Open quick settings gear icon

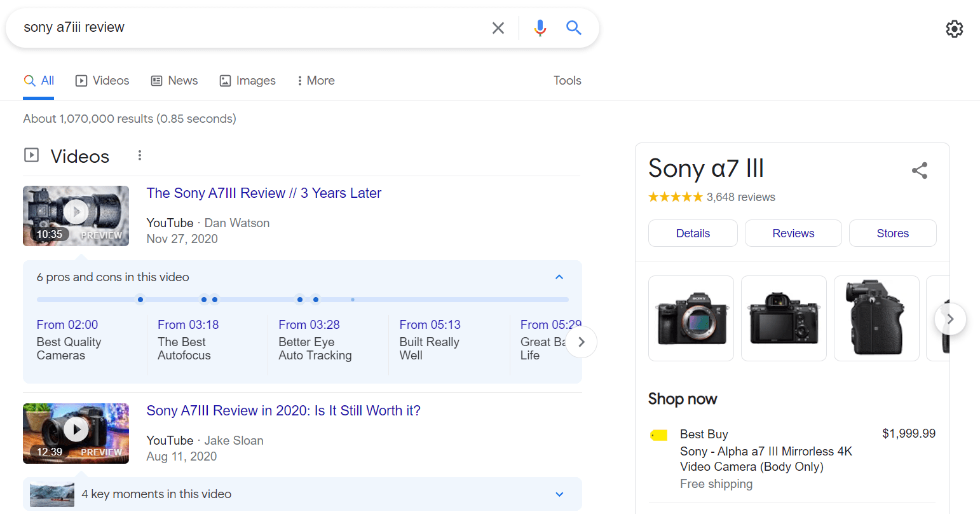coord(954,29)
